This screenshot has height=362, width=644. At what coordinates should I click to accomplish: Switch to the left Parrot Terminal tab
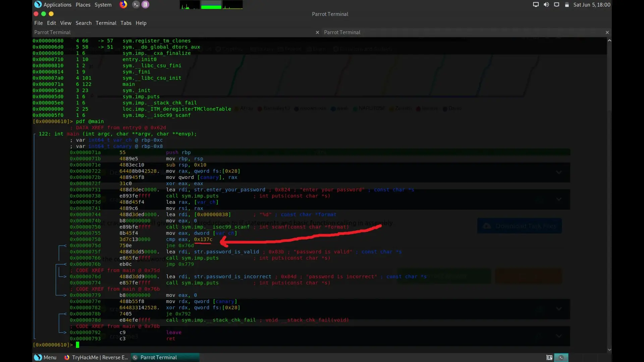coord(177,33)
